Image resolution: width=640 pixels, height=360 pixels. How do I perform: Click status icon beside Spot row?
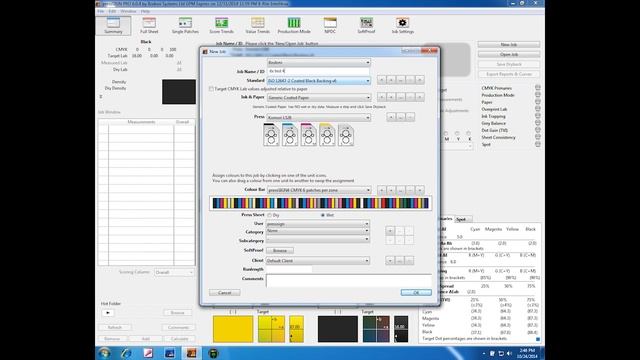pyautogui.click(x=538, y=144)
